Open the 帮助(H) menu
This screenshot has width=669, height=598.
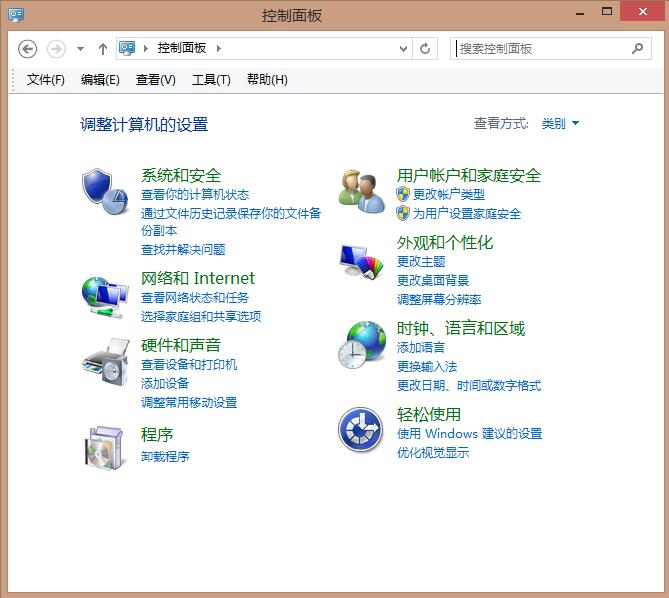(267, 80)
